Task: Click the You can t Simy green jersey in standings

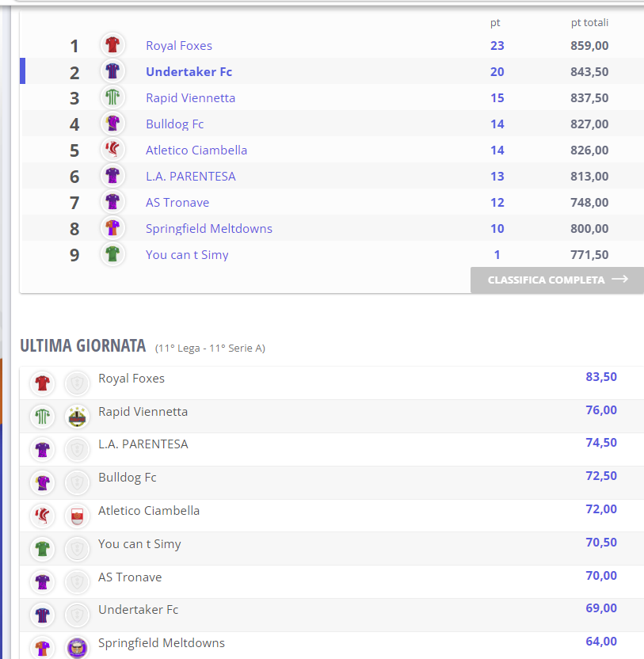Action: click(112, 253)
